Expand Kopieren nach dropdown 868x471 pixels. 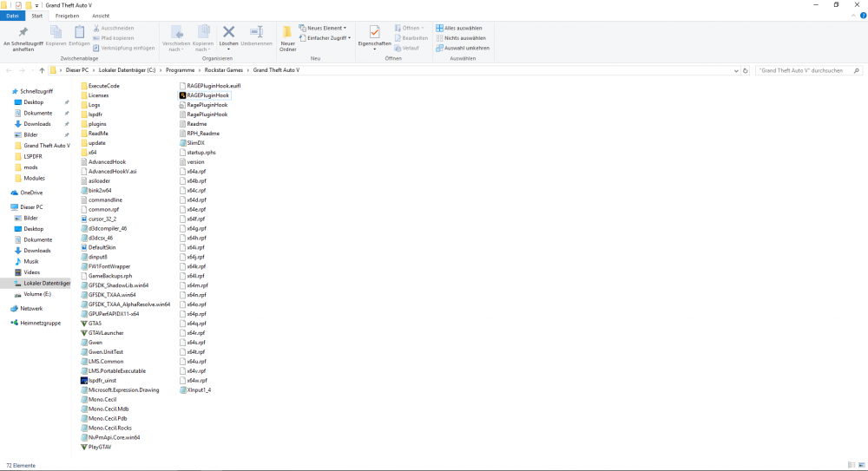coord(202,49)
